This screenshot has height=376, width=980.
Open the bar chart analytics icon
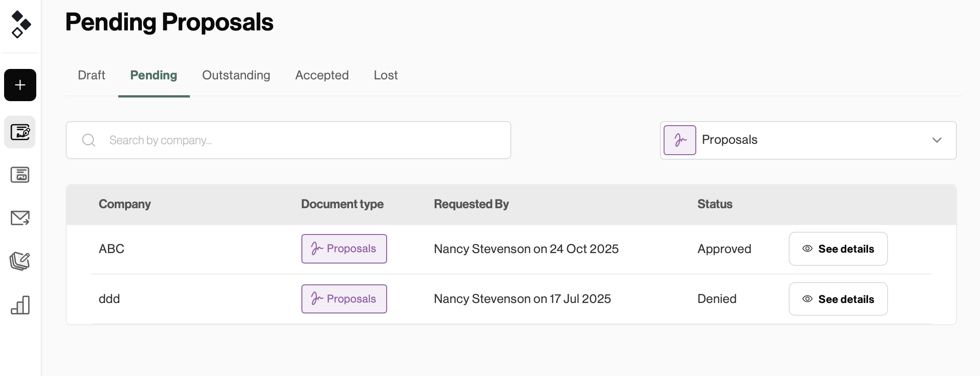coord(20,305)
